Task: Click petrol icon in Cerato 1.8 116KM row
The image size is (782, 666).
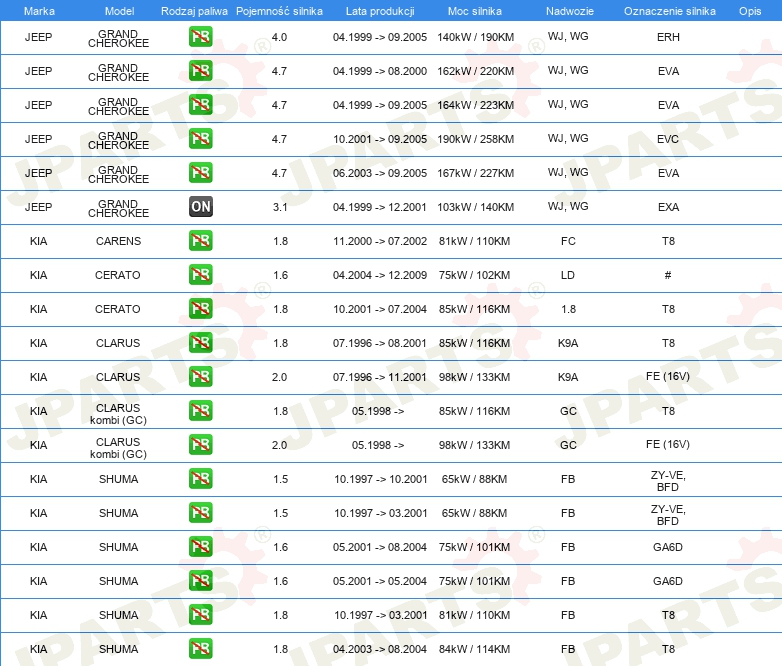Action: 200,308
